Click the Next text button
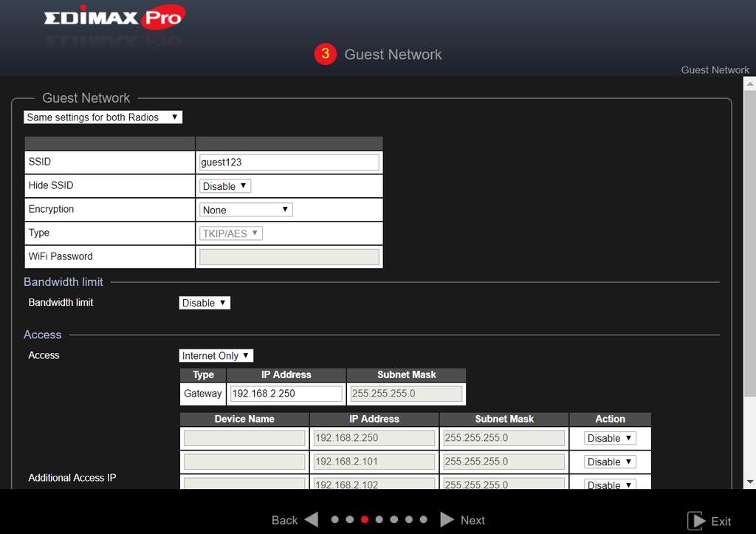 click(472, 520)
